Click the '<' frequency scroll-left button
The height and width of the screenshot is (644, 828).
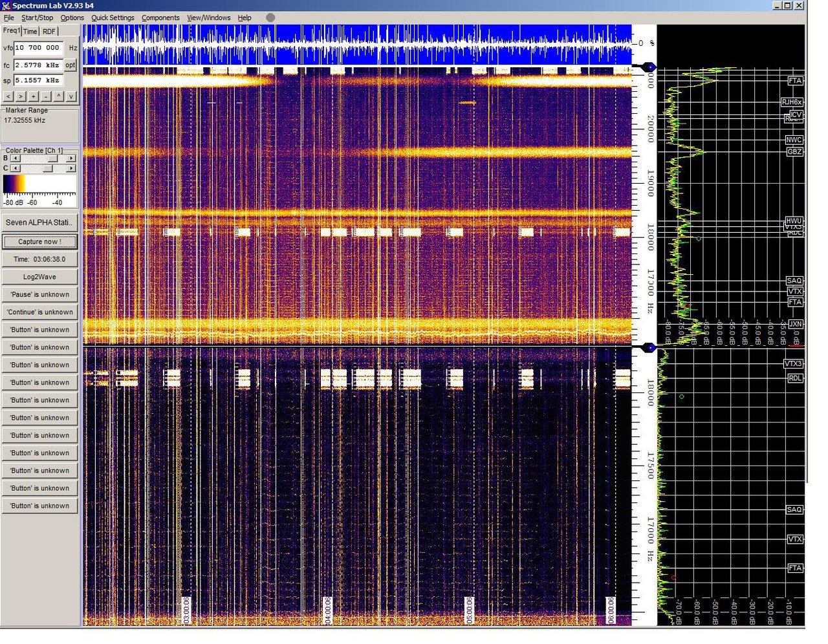click(8, 96)
